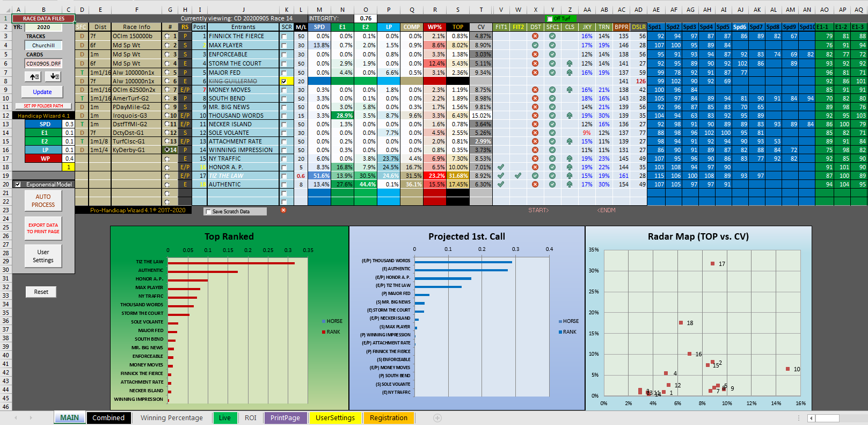868x425 pixels.
Task: Click the red X next to Save Scratch Data
Action: click(x=283, y=210)
